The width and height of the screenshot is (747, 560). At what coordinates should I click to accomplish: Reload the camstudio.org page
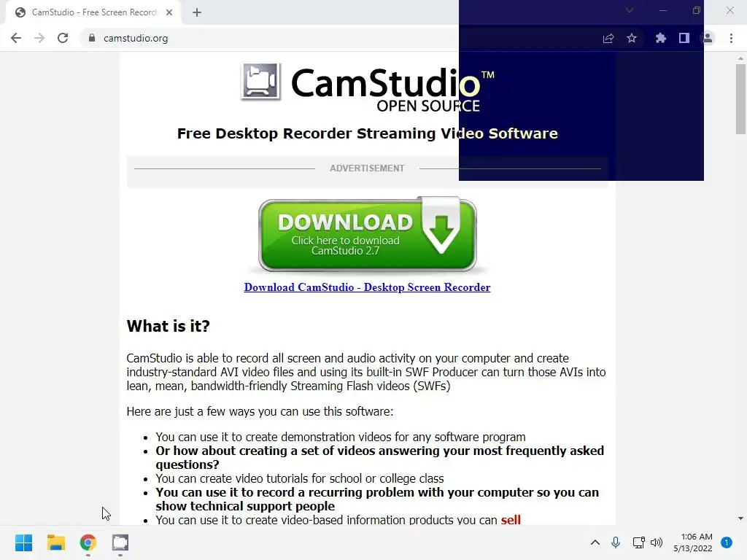[x=63, y=38]
